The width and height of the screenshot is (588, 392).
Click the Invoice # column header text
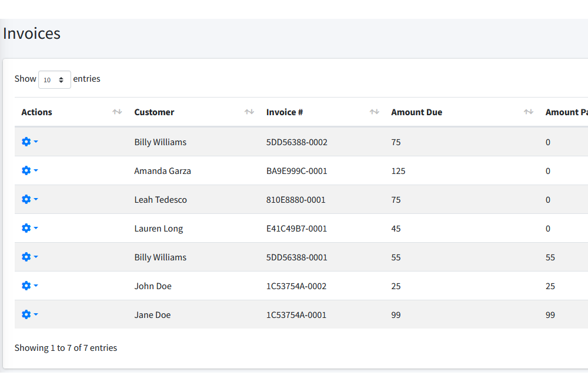click(285, 112)
